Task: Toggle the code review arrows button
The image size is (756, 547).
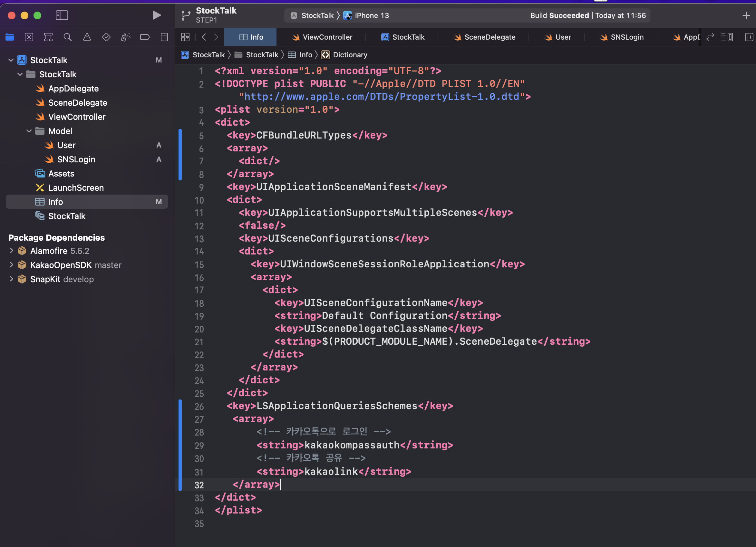Action: (x=710, y=37)
